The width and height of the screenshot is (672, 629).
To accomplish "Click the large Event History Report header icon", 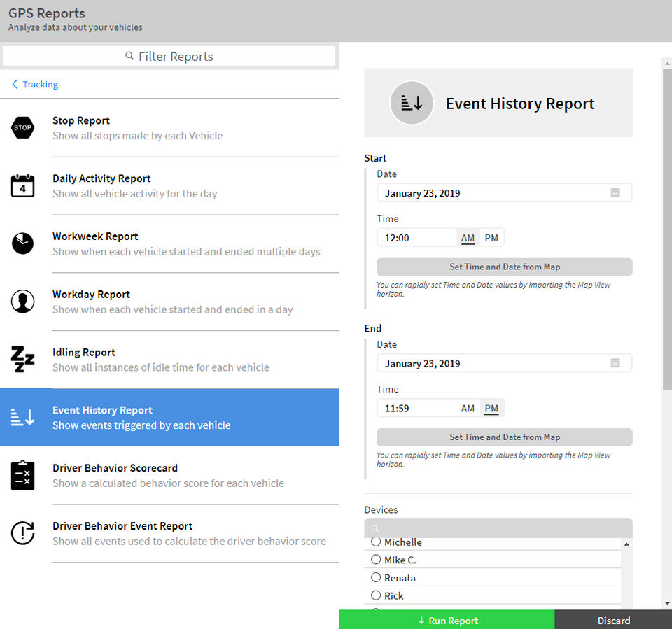I will 412,103.
